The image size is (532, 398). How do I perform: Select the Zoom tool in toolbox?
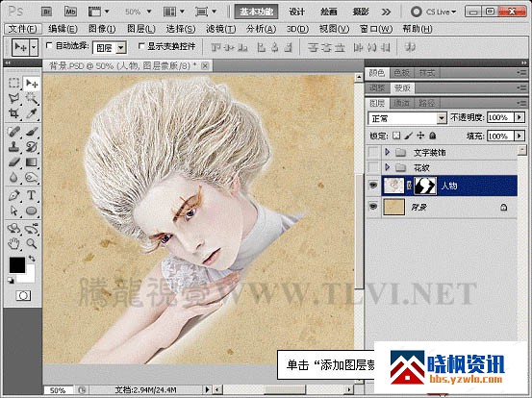pyautogui.click(x=32, y=243)
